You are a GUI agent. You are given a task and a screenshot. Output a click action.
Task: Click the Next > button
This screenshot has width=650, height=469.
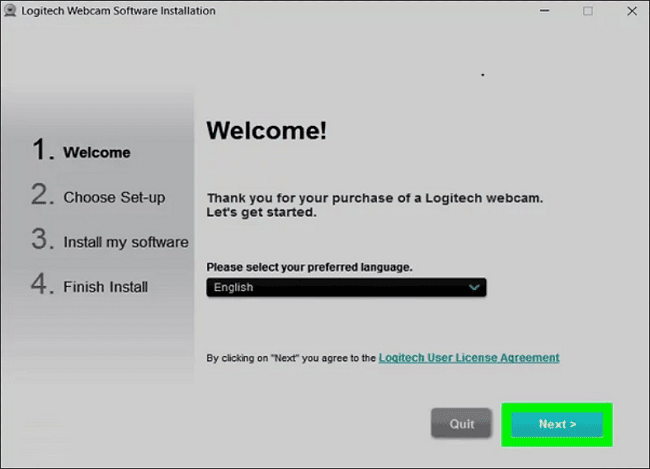pyautogui.click(x=557, y=424)
